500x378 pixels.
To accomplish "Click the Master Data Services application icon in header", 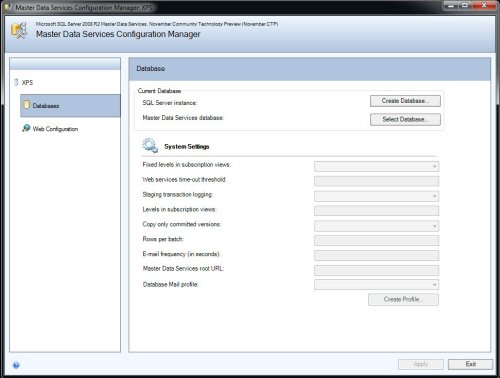I will tap(19, 30).
